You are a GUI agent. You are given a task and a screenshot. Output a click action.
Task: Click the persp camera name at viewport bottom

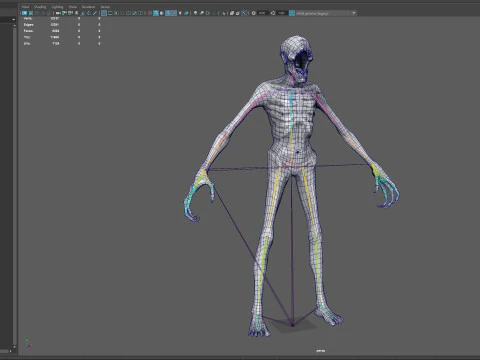point(320,351)
